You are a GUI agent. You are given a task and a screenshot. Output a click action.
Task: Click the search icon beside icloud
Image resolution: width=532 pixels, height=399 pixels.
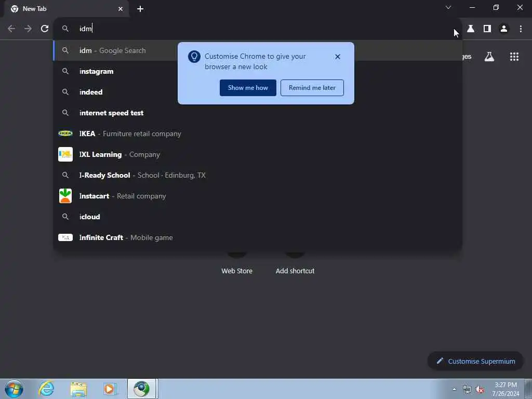tap(65, 217)
